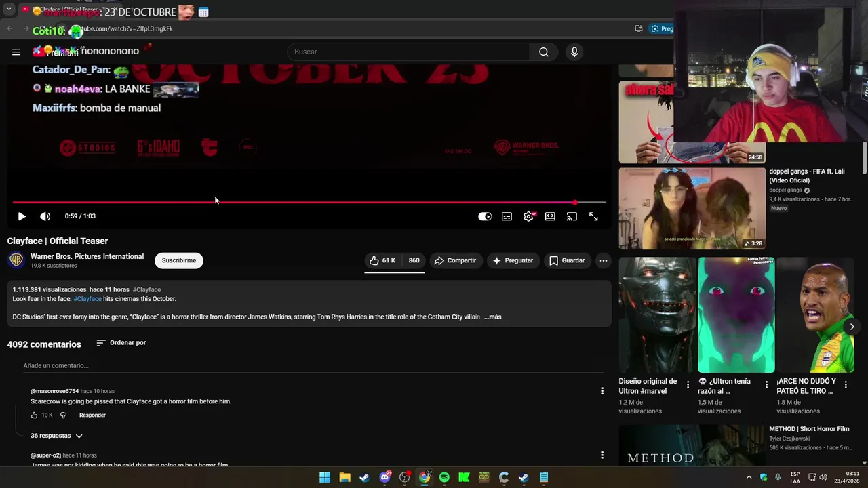Screen dimensions: 868x488
Task: Expand the 36 respuestas replies
Action: pyautogui.click(x=57, y=436)
